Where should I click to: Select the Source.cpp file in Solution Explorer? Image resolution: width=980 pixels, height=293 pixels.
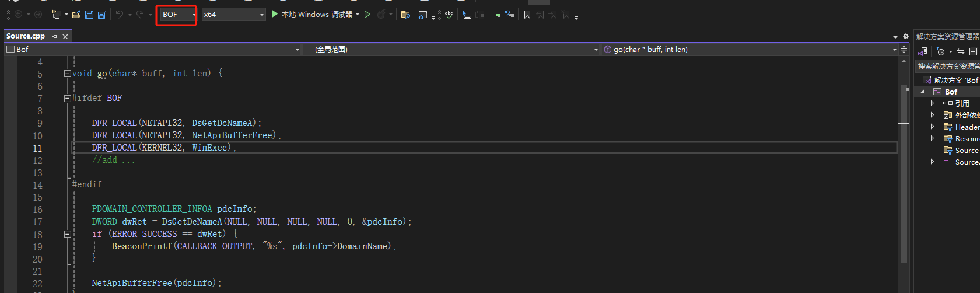(x=961, y=162)
